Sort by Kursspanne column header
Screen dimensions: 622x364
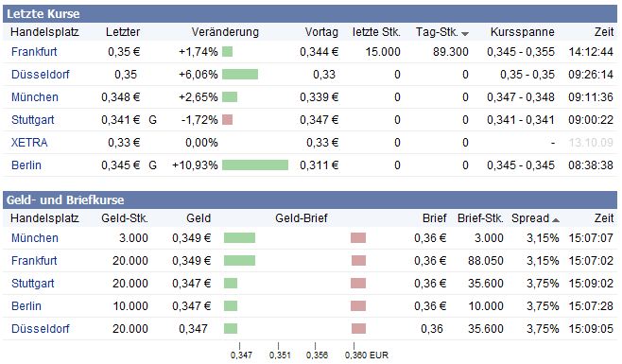522,32
